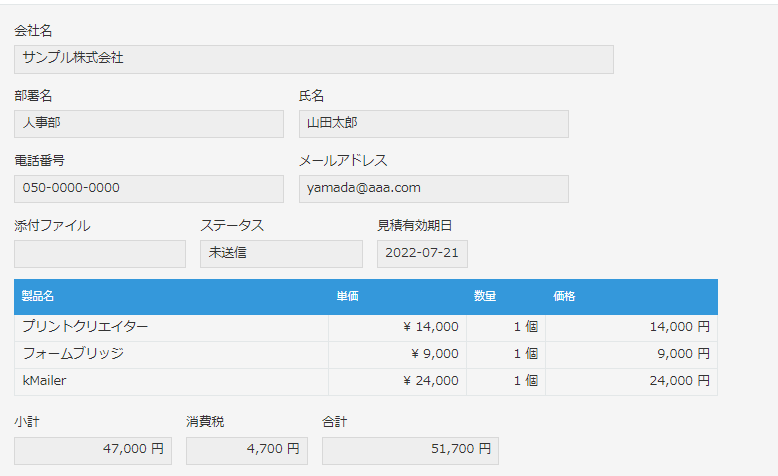Select the プリントクリエイター product cell
This screenshot has height=476, width=778.
pyautogui.click(x=171, y=327)
